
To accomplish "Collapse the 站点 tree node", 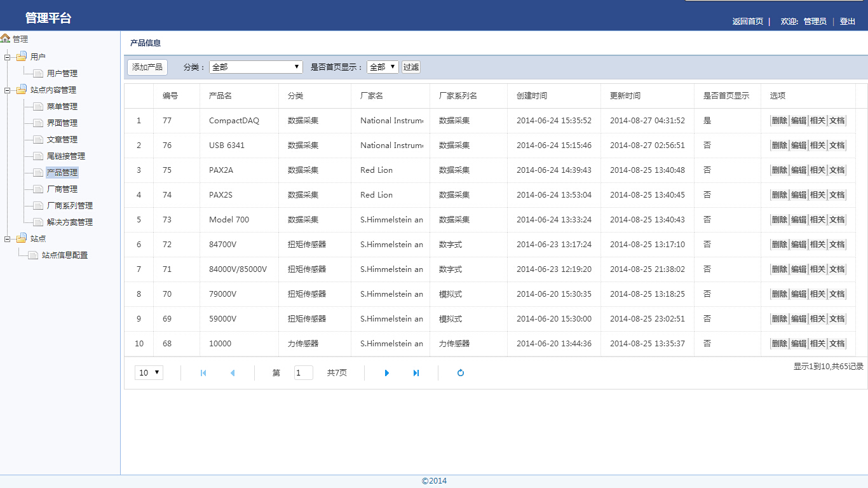I will pyautogui.click(x=8, y=239).
